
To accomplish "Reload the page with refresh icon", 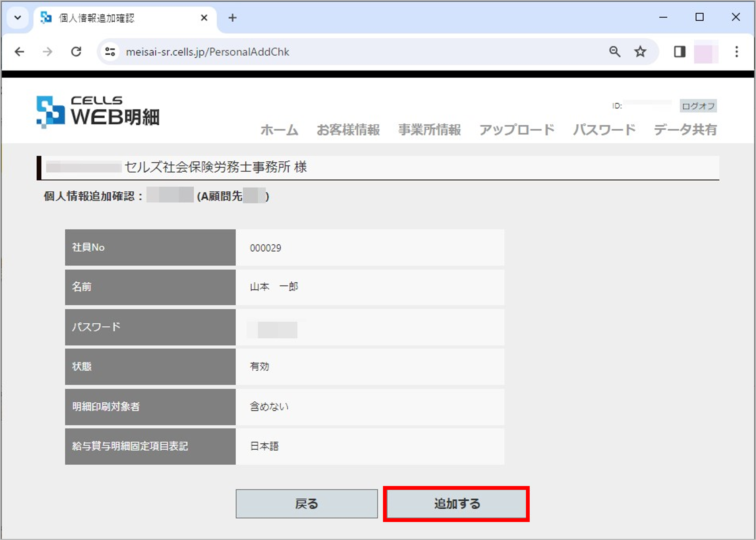I will coord(76,52).
